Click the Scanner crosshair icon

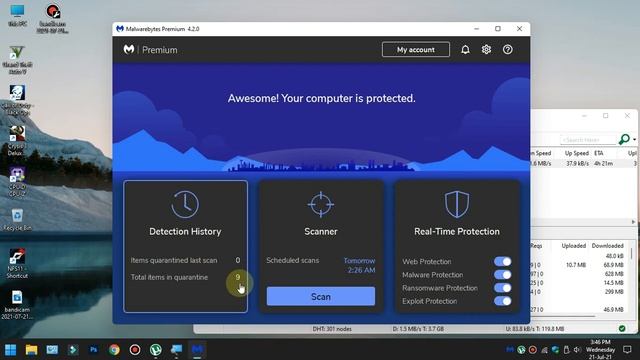(x=321, y=204)
